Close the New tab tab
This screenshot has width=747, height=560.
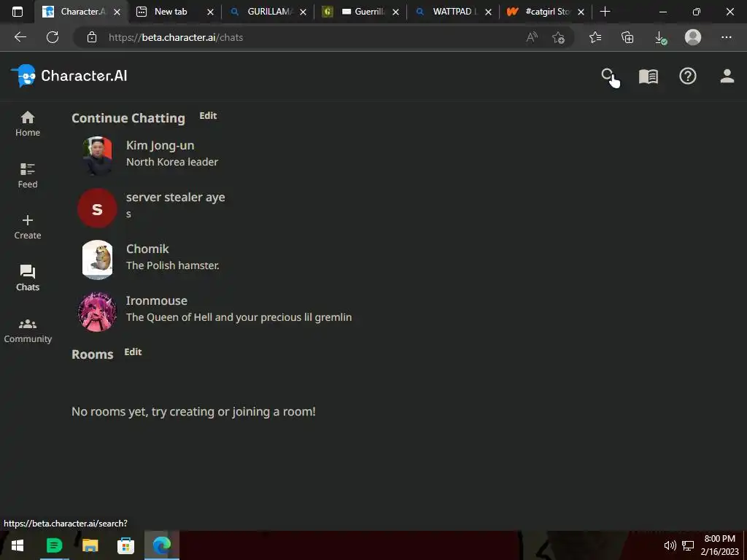(210, 12)
